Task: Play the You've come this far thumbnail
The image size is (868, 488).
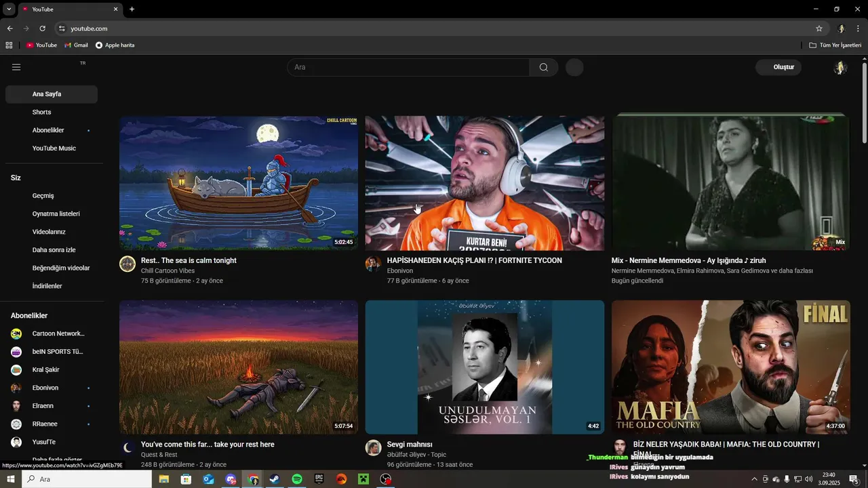Action: [x=239, y=367]
